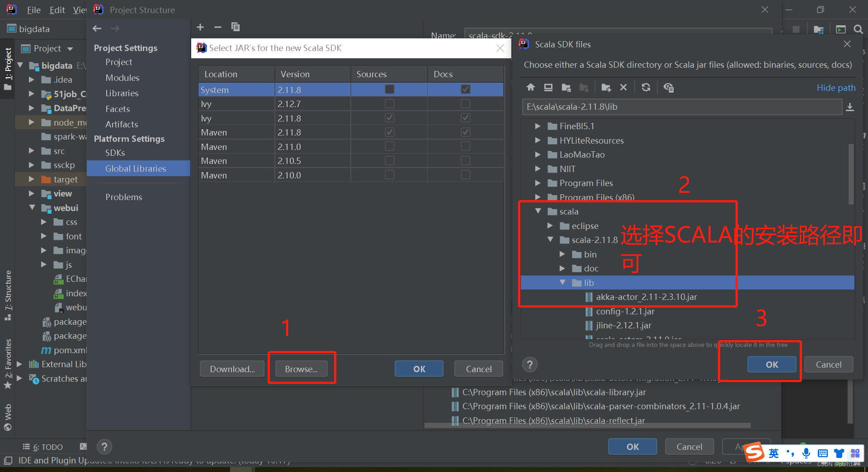Select SDKs under Platform Settings

click(115, 153)
